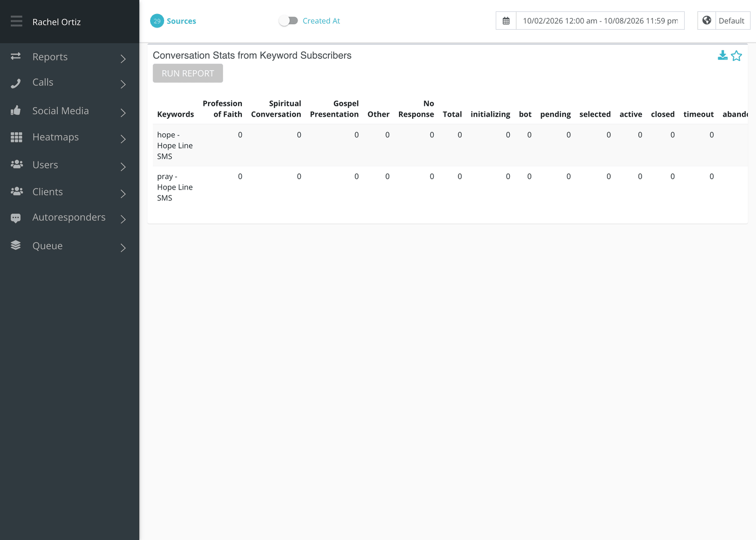Favorite this report with the star icon
Viewport: 756px width, 540px height.
click(x=737, y=56)
